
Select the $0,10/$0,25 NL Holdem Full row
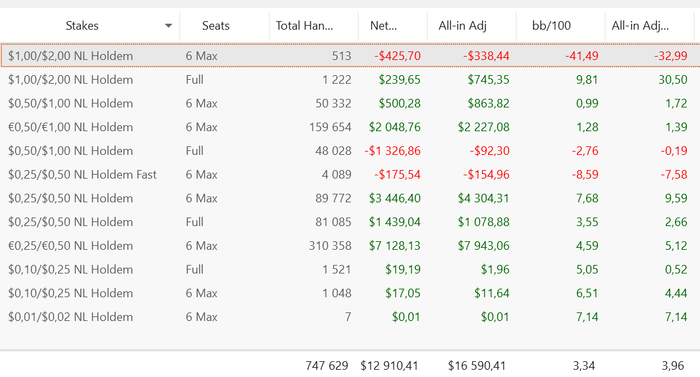coord(350,269)
